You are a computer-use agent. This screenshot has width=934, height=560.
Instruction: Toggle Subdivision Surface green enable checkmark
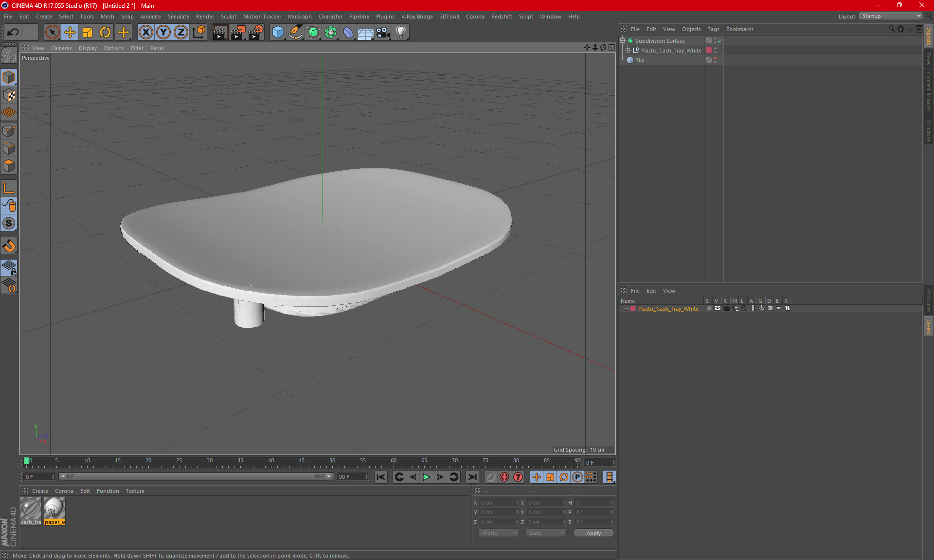(x=720, y=41)
